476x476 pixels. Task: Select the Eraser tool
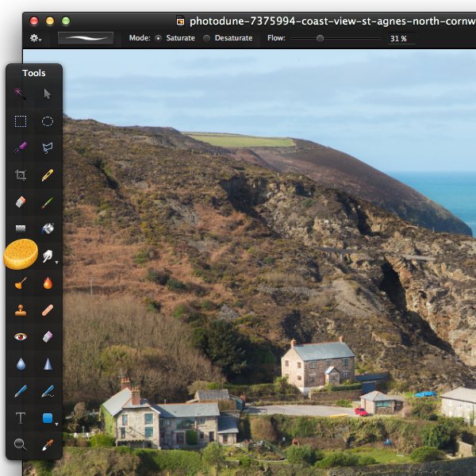21,202
